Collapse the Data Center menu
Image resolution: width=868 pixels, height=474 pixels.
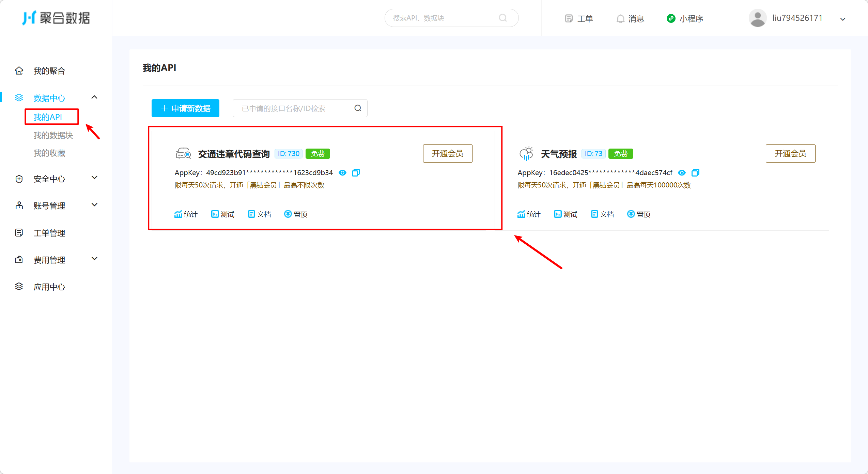click(x=94, y=97)
